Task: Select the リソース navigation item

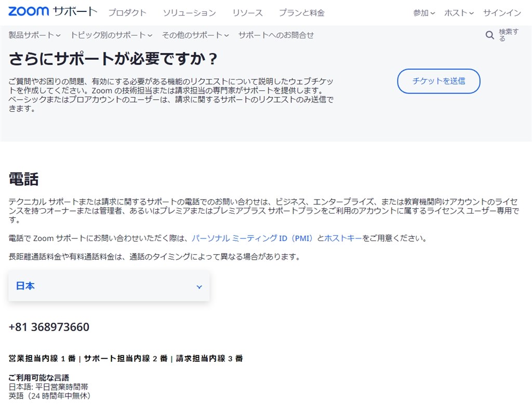Action: [x=248, y=12]
